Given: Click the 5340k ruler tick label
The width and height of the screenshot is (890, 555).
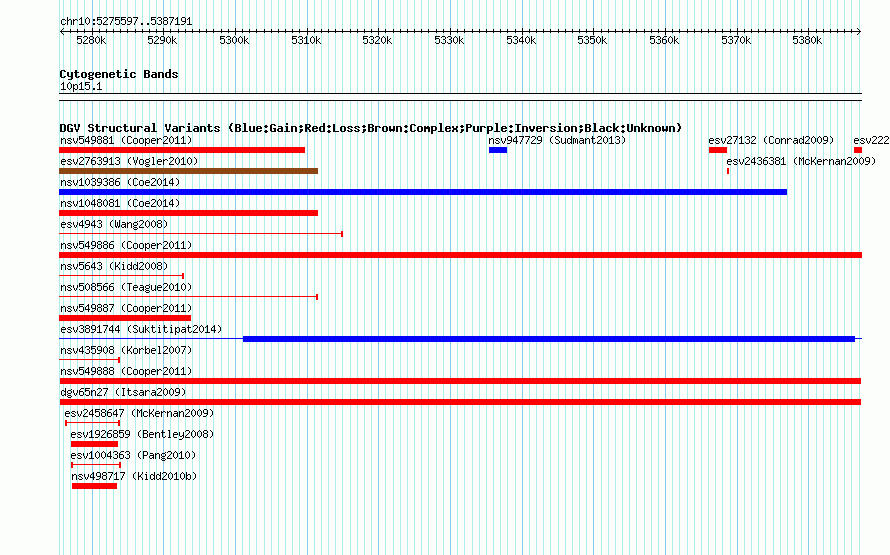Looking at the screenshot, I should pyautogui.click(x=520, y=40).
